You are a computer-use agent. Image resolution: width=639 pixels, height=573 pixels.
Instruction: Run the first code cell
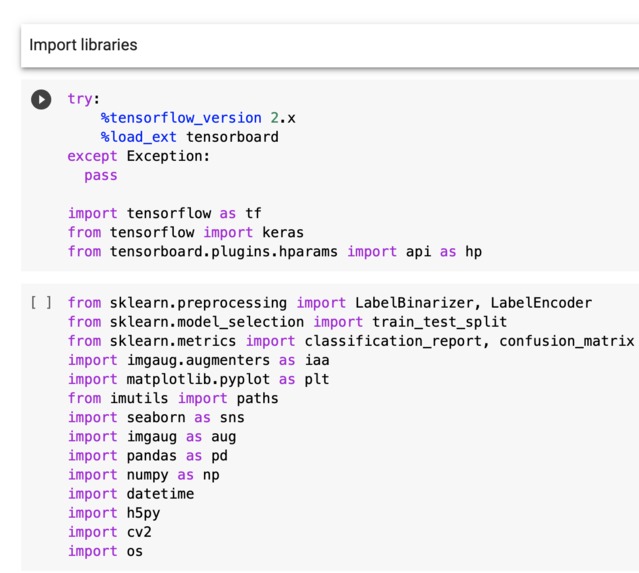[x=41, y=99]
